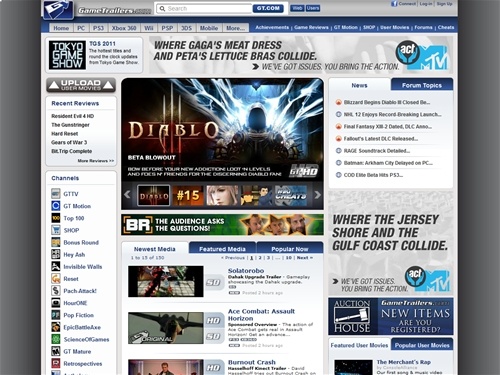Open the Pop Fiction channel icon
This screenshot has height=375, width=500.
(x=56, y=315)
